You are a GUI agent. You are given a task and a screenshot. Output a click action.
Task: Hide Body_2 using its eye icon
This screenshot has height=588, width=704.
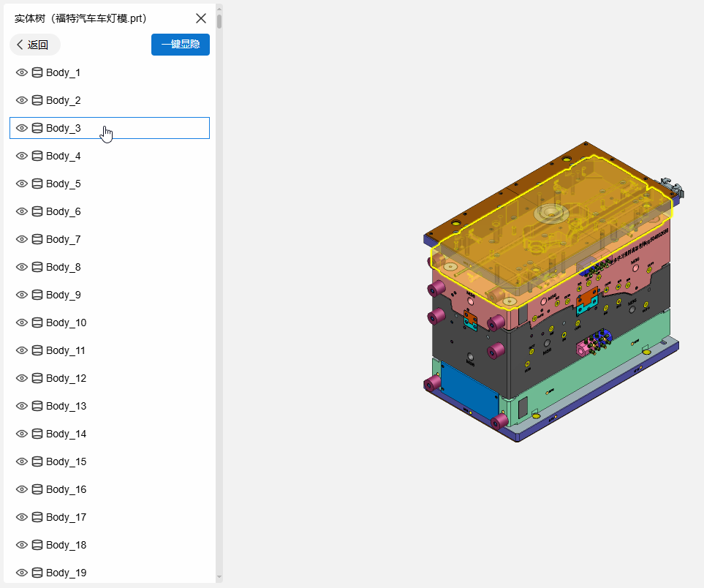(22, 100)
